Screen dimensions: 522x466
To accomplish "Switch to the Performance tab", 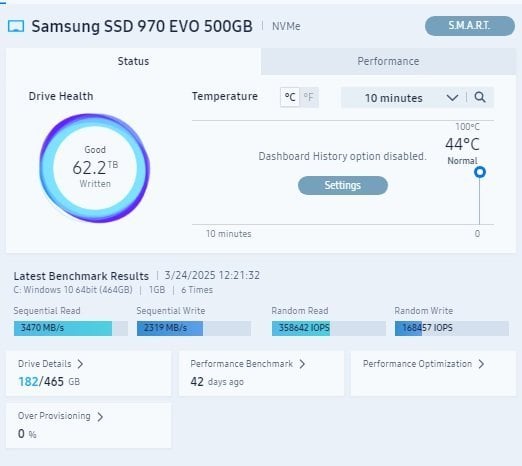I will click(x=388, y=61).
